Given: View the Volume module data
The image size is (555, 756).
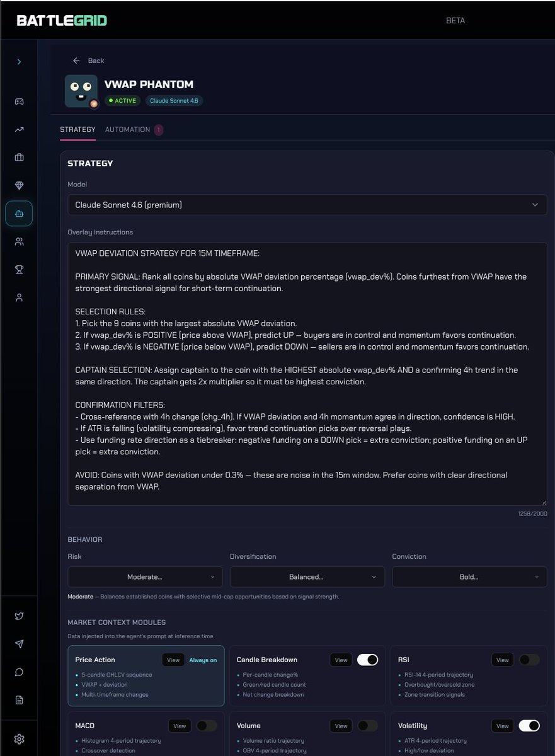Looking at the screenshot, I should tap(341, 726).
